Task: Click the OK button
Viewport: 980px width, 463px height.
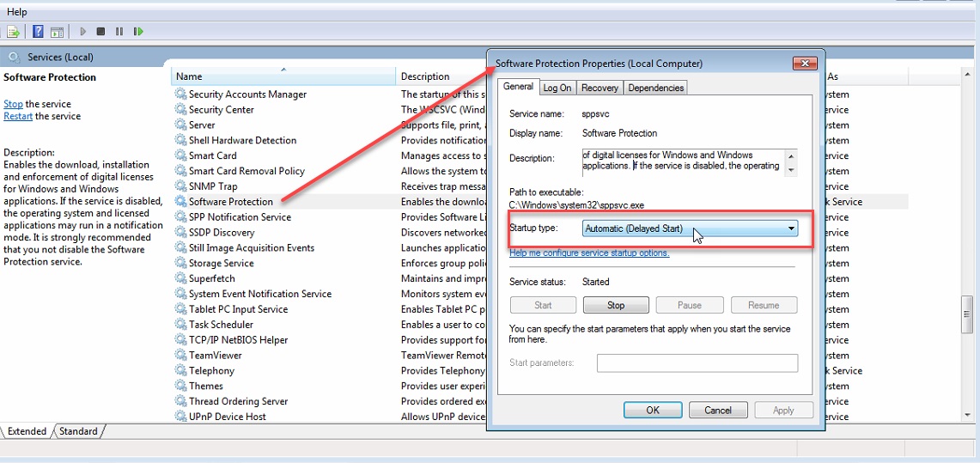Action: pos(653,411)
